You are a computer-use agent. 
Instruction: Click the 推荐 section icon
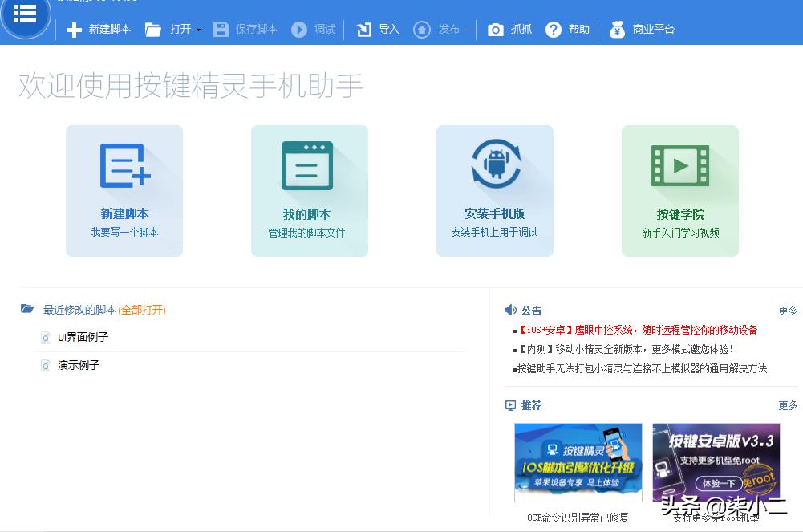509,406
